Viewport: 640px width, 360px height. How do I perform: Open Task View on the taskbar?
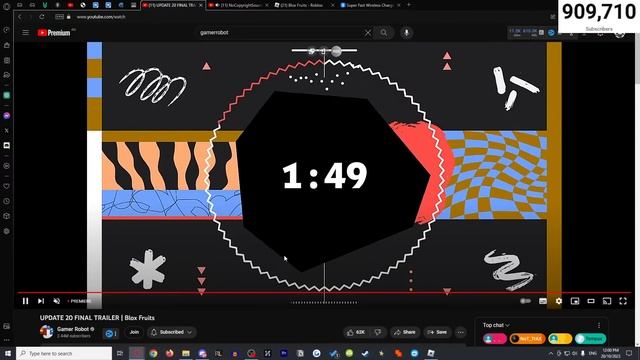coord(120,353)
